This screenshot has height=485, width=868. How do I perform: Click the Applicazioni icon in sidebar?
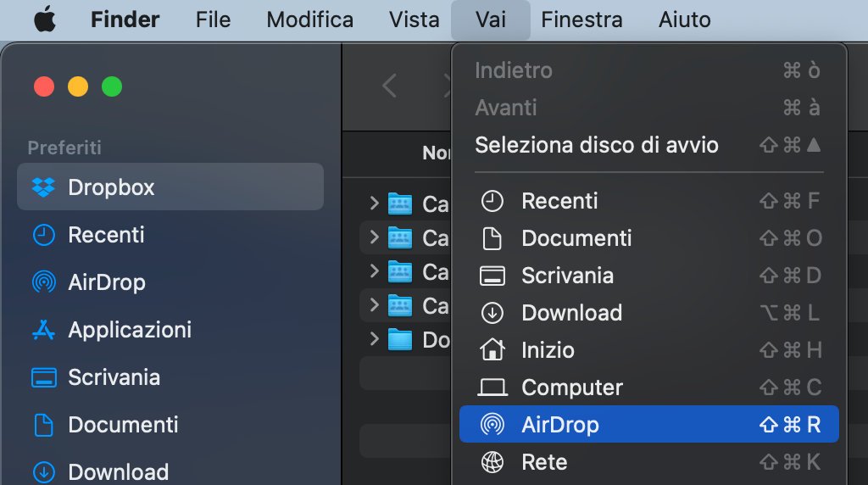(44, 330)
